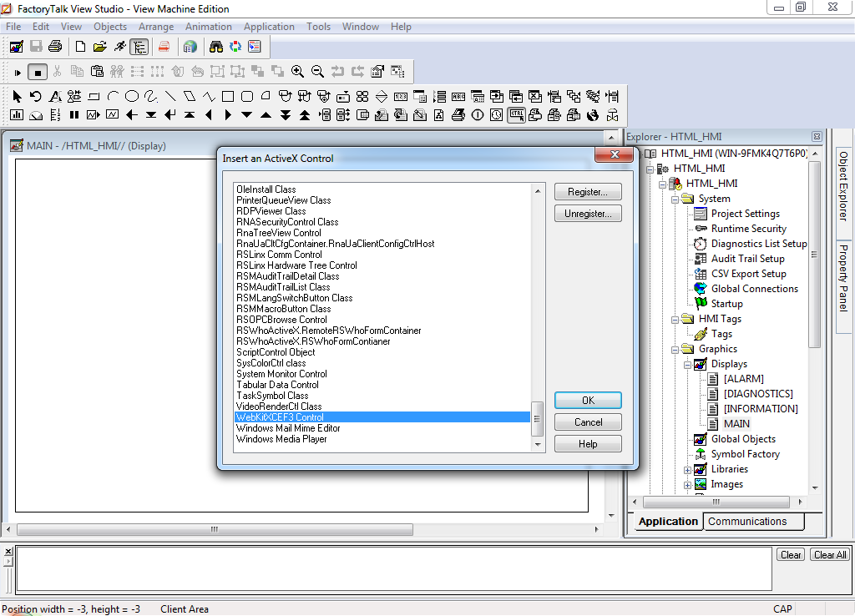Click the Help button in the dialog
Viewport: 855px width, 616px height.
(588, 444)
